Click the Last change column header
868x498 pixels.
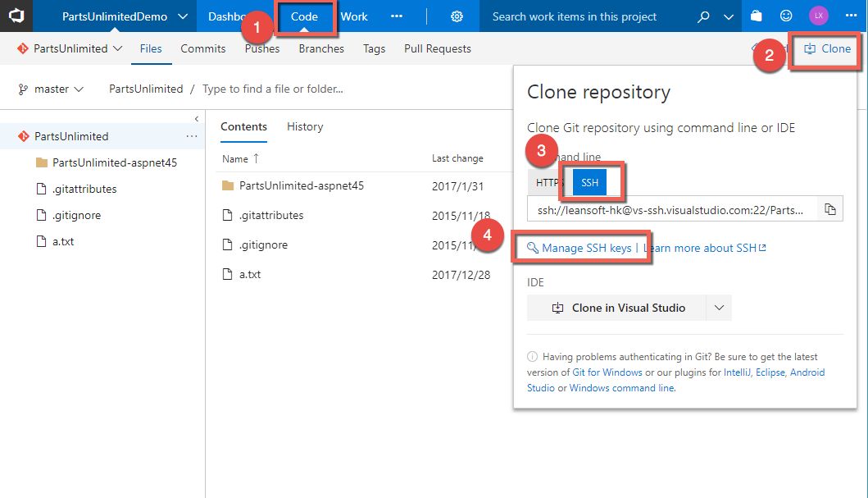click(x=457, y=158)
